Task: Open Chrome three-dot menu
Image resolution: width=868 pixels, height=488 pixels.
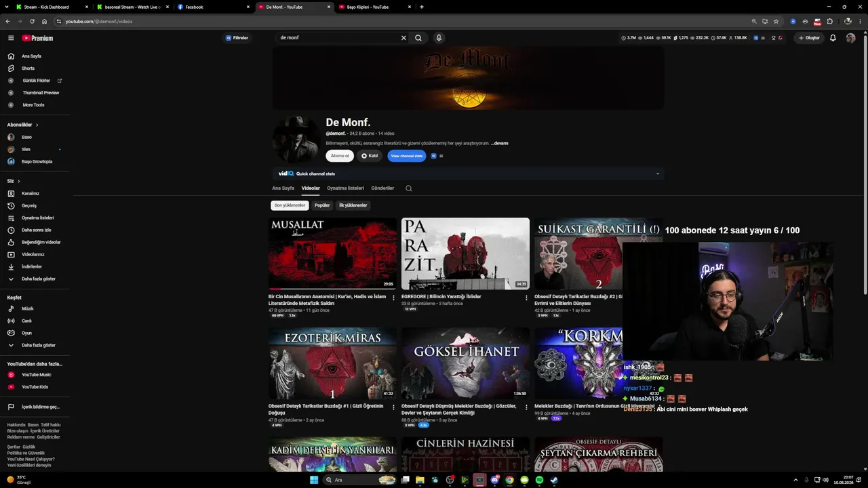Action: tap(859, 21)
